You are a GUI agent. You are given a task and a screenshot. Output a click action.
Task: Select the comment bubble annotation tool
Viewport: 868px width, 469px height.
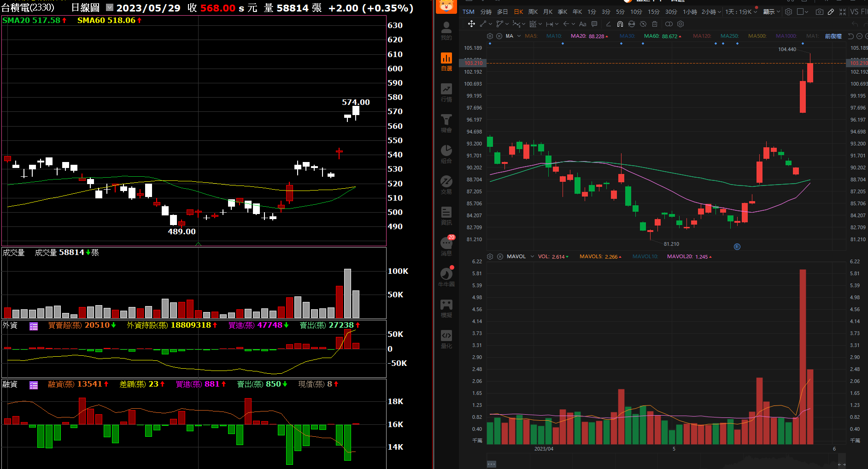pos(594,24)
